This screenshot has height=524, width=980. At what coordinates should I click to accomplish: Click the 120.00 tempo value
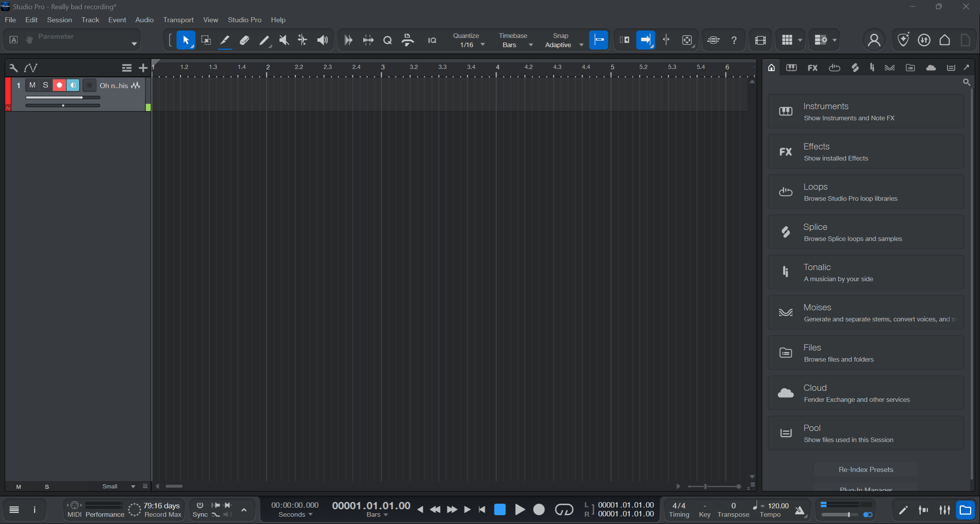point(778,506)
